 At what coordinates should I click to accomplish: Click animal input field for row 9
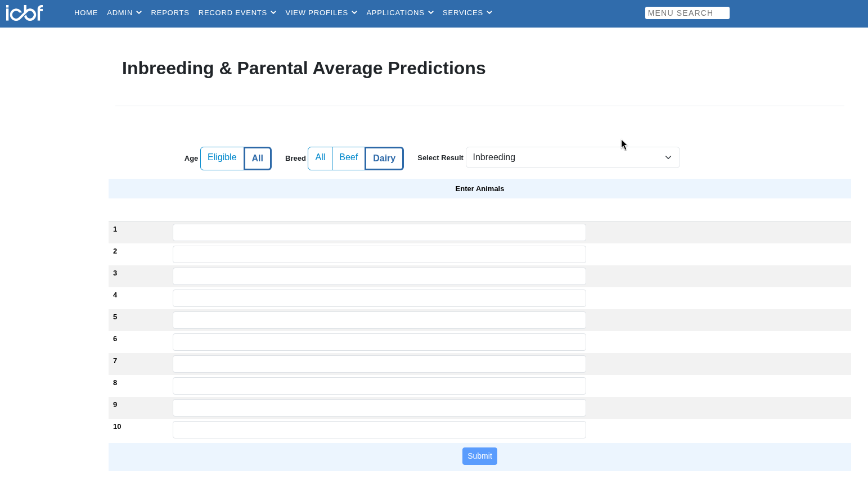pyautogui.click(x=379, y=408)
